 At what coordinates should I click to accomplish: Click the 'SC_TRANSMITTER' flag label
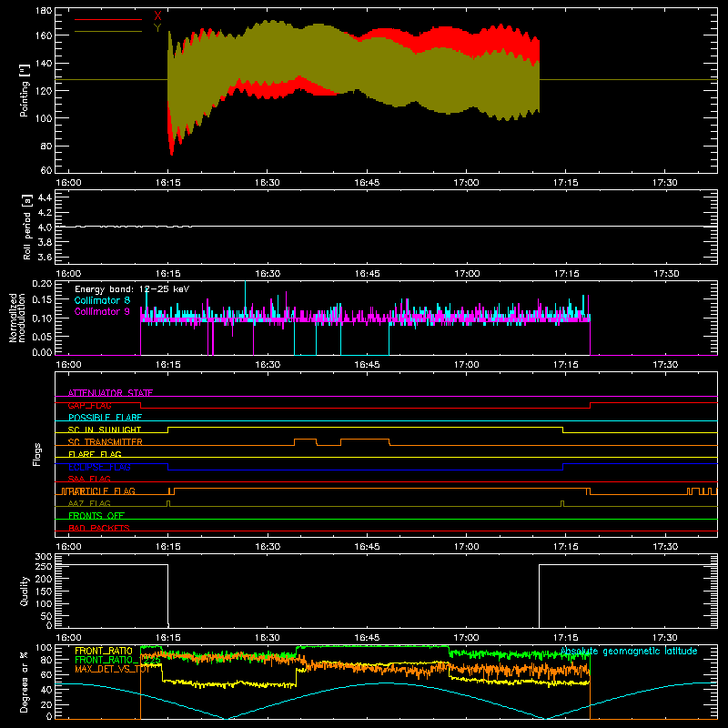click(x=105, y=442)
